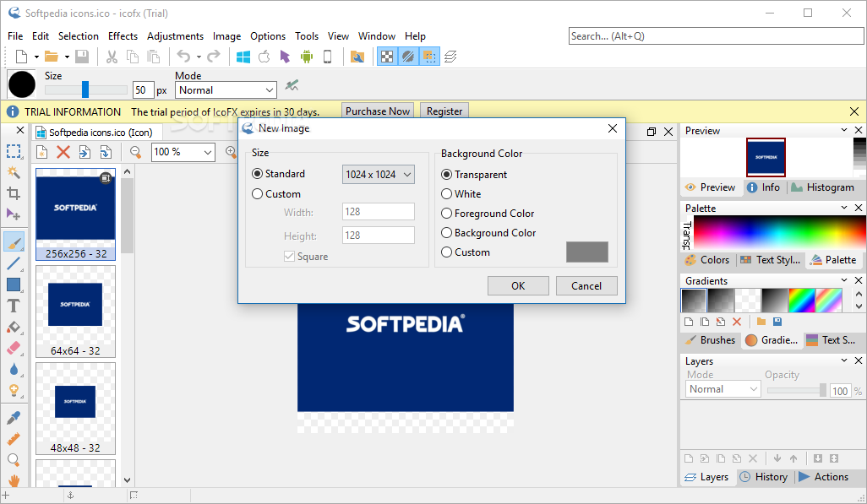Toggle the Square checkbox
This screenshot has width=867, height=504.
coord(289,257)
